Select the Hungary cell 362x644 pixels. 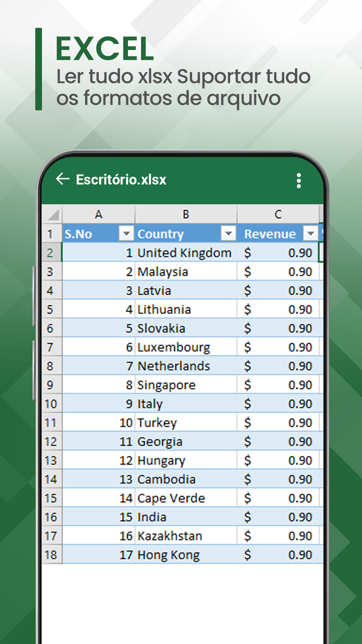tap(186, 460)
